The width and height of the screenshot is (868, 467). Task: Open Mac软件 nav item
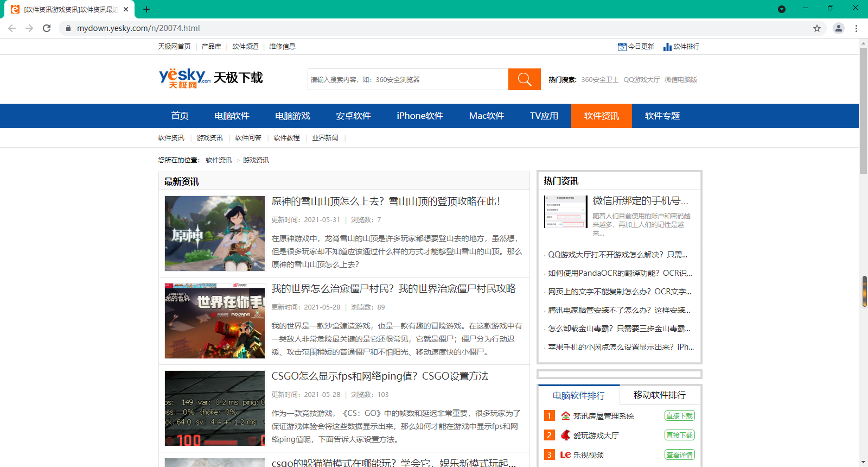click(x=487, y=116)
